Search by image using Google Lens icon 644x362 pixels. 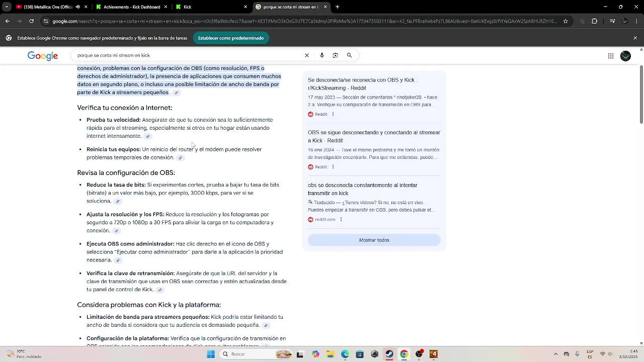pos(336,55)
